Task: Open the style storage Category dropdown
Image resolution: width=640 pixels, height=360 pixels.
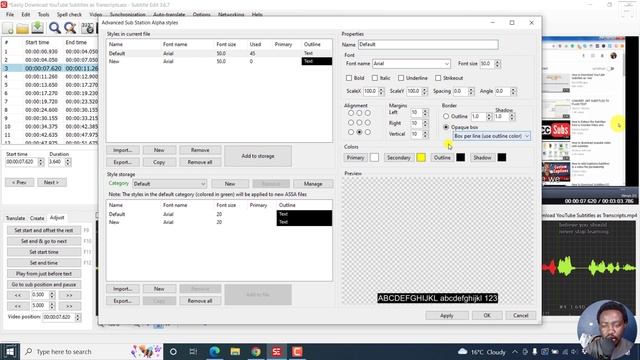Action: (x=169, y=184)
